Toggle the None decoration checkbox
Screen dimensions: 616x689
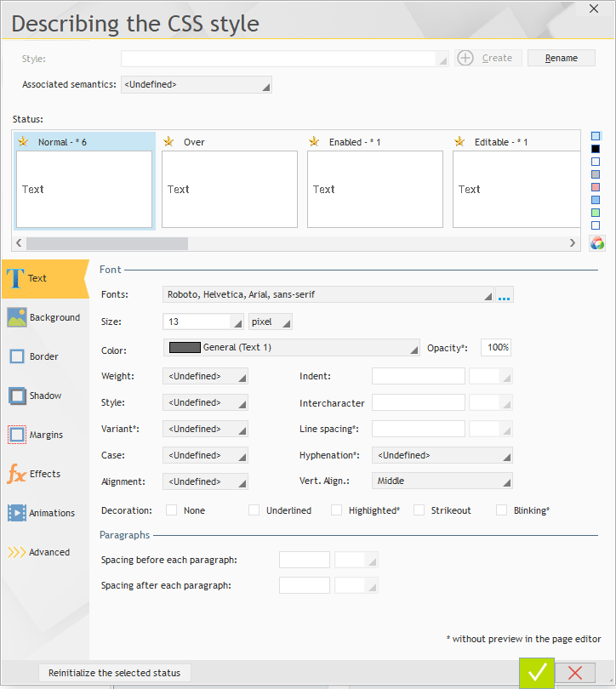pos(172,510)
